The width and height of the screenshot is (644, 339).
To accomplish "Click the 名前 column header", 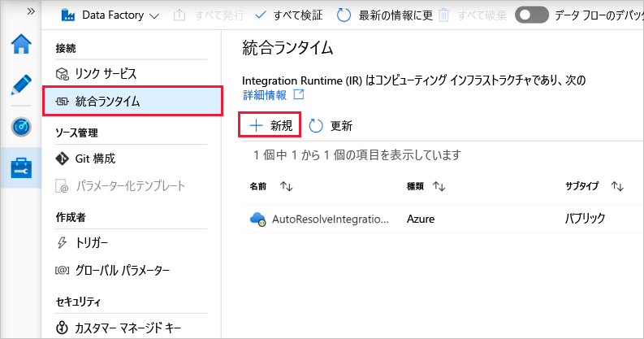I will pyautogui.click(x=258, y=186).
